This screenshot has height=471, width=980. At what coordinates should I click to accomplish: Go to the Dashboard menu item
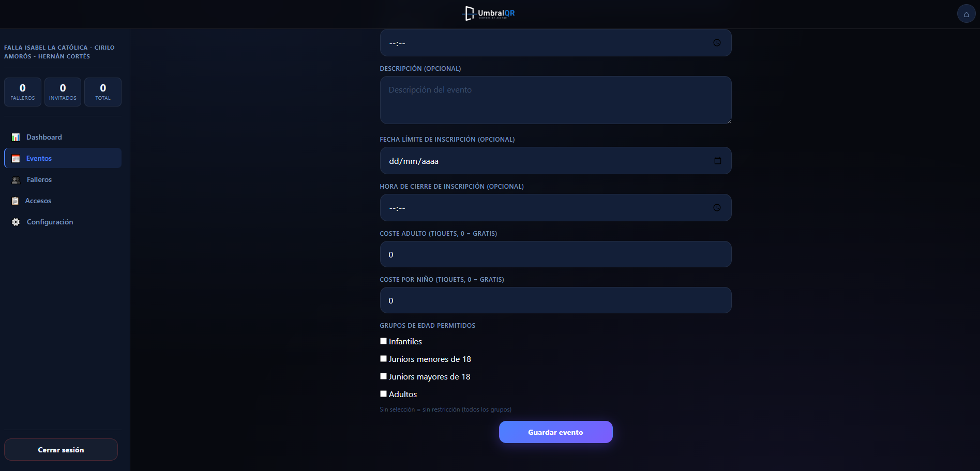tap(63, 137)
